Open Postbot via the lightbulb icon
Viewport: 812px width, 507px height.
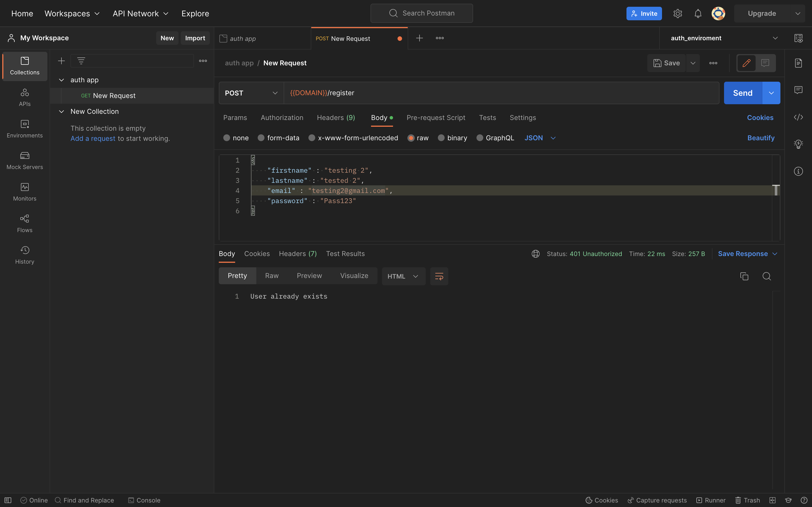click(798, 144)
